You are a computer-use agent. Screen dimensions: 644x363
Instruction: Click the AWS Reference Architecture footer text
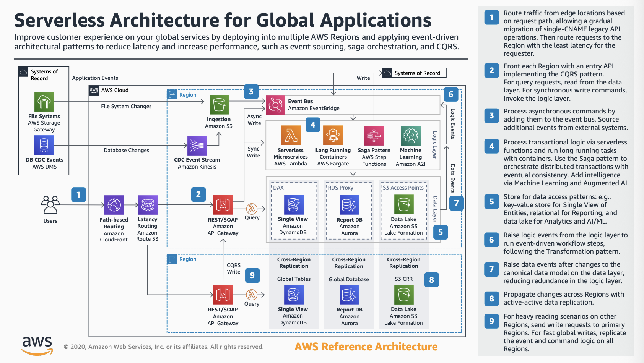[366, 347]
